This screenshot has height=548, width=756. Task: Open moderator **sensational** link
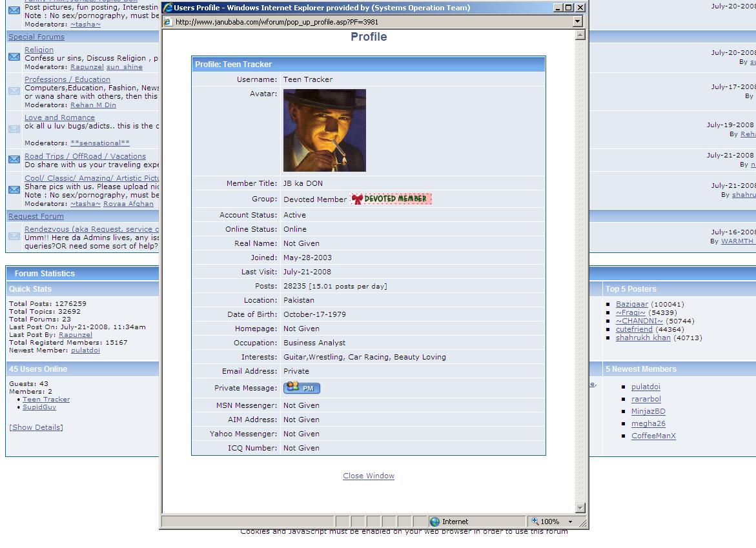click(x=100, y=143)
